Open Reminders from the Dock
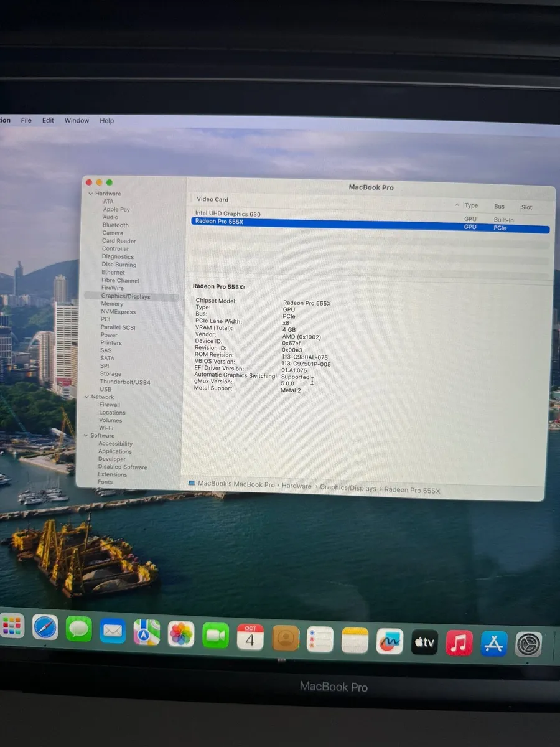Image resolution: width=560 pixels, height=747 pixels. 320,638
